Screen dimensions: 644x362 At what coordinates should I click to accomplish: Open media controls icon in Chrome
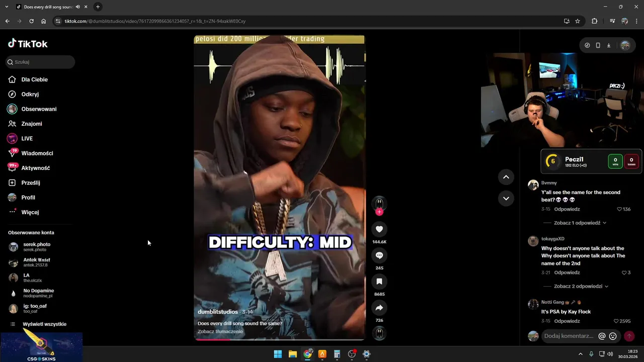(x=612, y=21)
